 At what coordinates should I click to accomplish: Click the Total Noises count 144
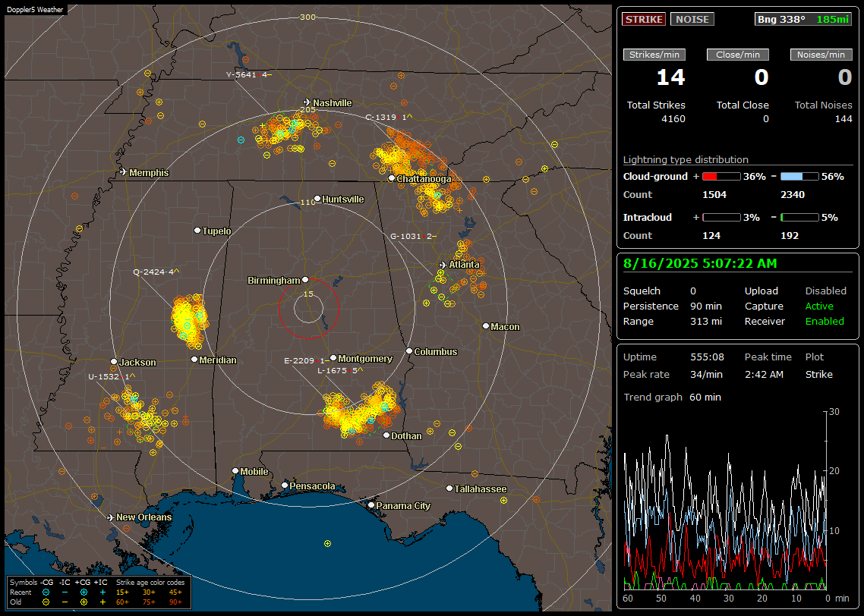[x=843, y=119]
